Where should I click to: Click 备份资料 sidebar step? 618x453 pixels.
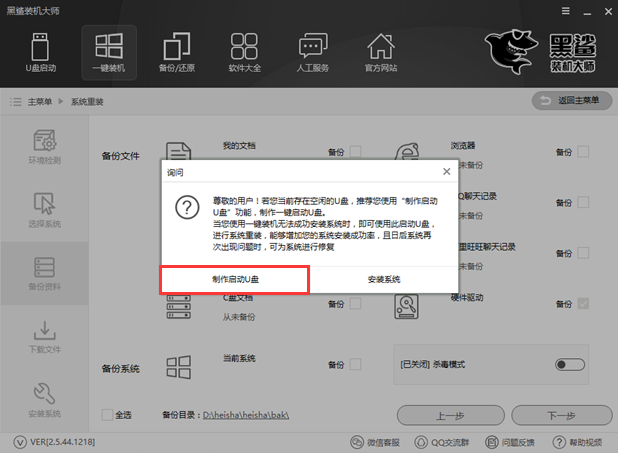point(45,273)
